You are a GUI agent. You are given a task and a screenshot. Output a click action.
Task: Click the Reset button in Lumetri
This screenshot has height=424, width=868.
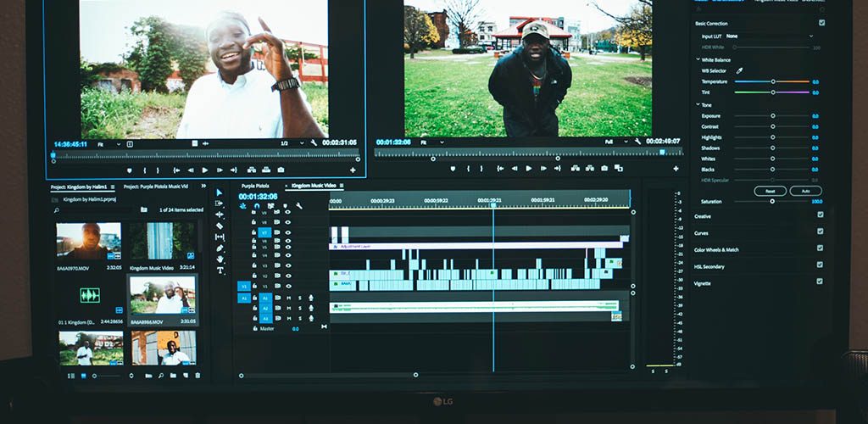[x=770, y=191]
